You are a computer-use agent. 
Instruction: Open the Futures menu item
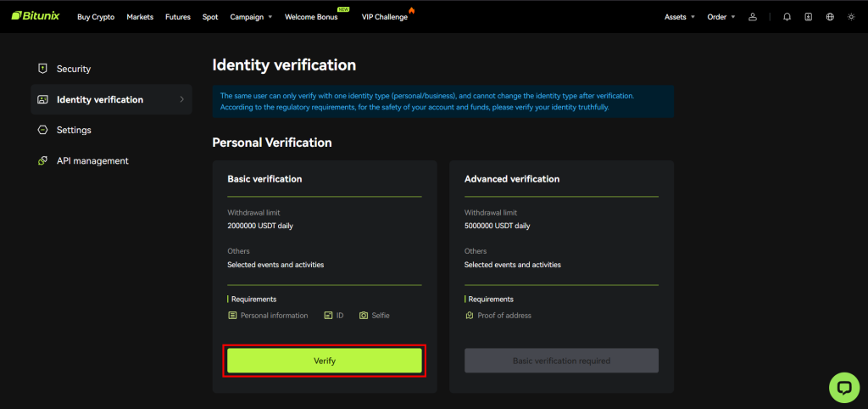tap(178, 17)
